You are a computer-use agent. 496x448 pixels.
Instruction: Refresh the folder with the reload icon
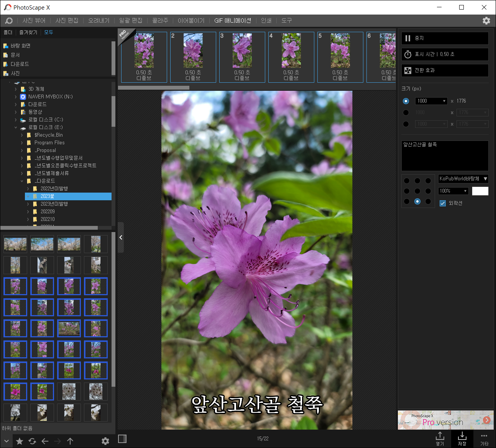(x=32, y=441)
